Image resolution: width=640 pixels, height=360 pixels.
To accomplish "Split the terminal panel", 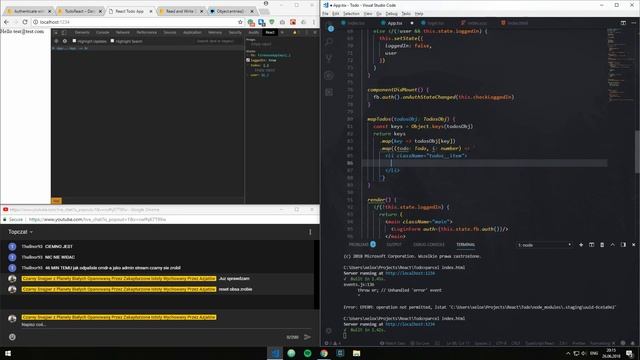I will pos(591,244).
